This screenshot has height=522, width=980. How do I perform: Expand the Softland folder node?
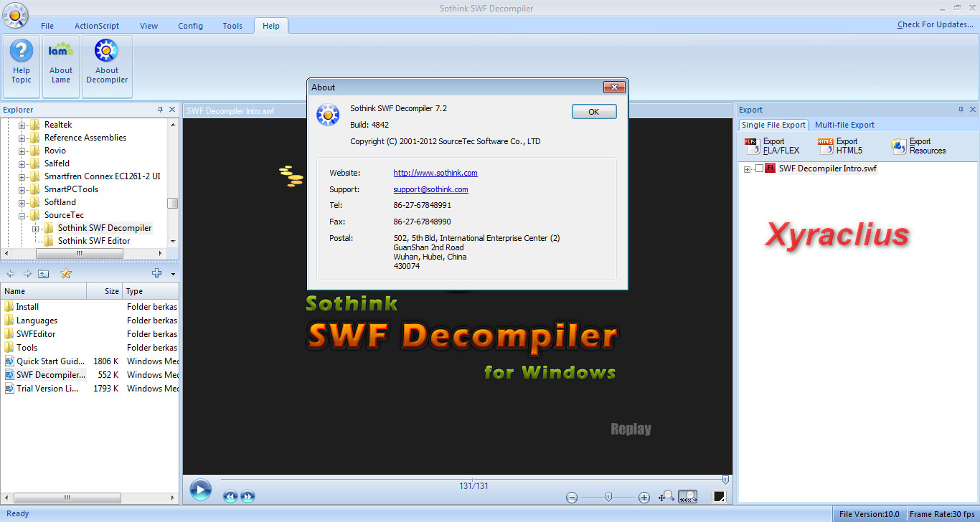click(x=22, y=202)
